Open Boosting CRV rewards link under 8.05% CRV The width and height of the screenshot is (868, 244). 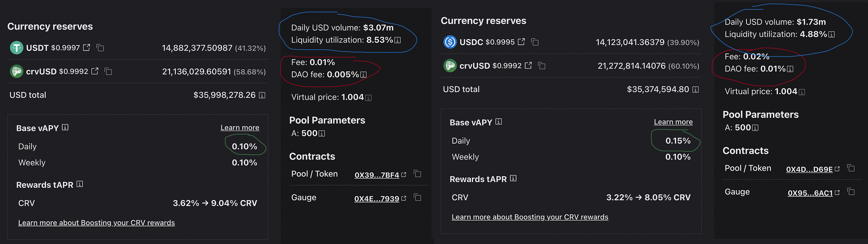[530, 217]
